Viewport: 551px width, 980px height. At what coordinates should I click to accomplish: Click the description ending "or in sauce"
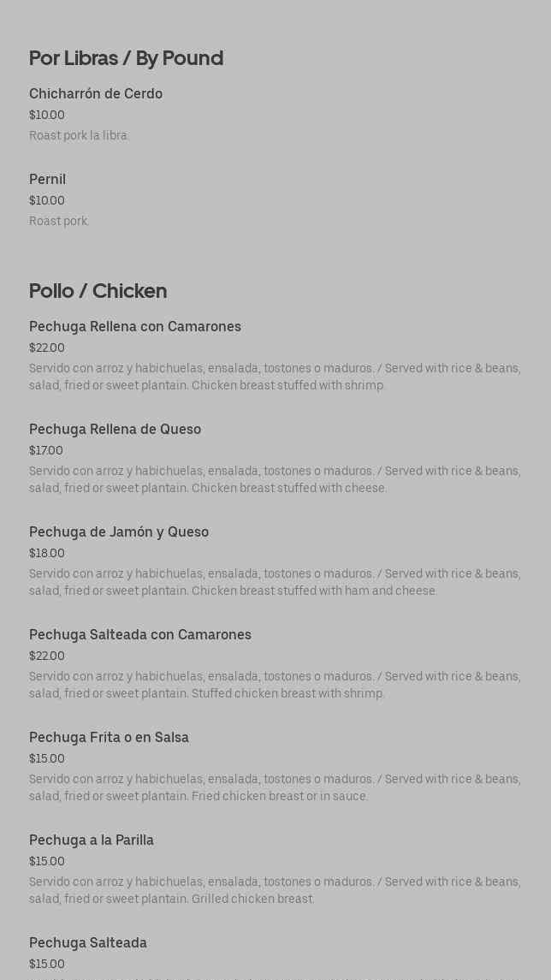(x=275, y=788)
